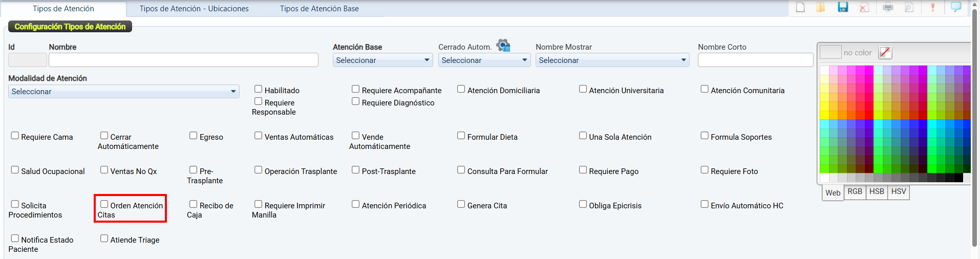Click the printer icon
This screenshot has height=259, width=980.
888,7
